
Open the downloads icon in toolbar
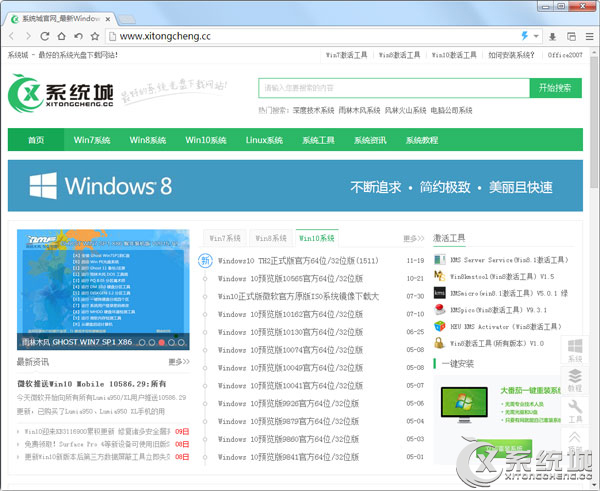[x=552, y=36]
